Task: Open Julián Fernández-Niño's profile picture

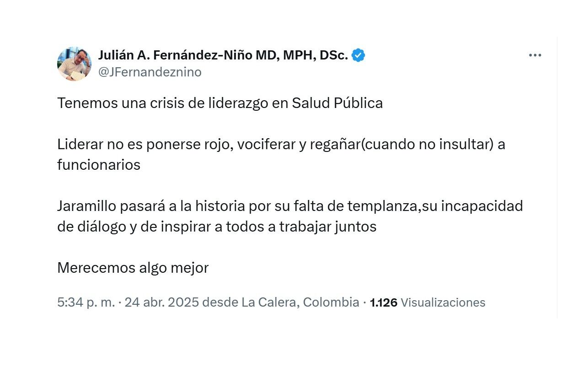Action: click(74, 64)
